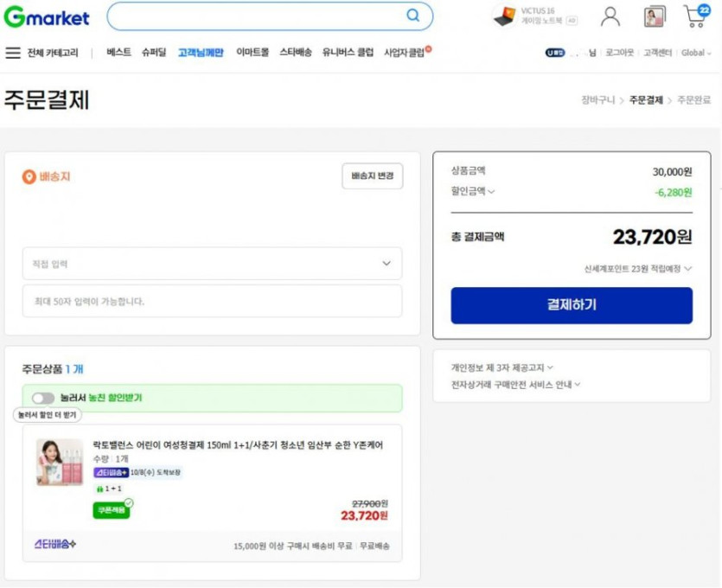Go to 슈퍼딜 menu
The width and height of the screenshot is (722, 588).
pos(154,53)
